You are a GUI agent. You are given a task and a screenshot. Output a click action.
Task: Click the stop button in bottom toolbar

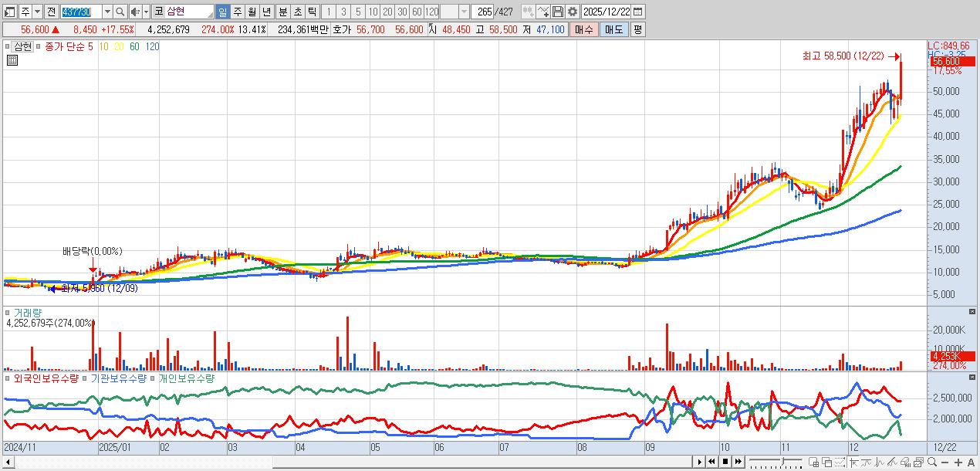(725, 462)
